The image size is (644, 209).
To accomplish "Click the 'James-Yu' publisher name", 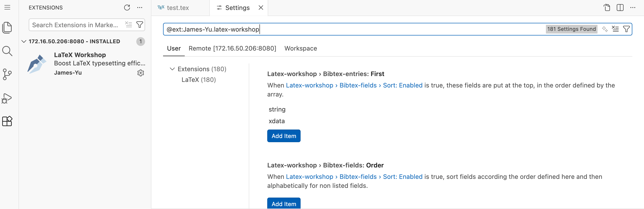I will click(68, 73).
